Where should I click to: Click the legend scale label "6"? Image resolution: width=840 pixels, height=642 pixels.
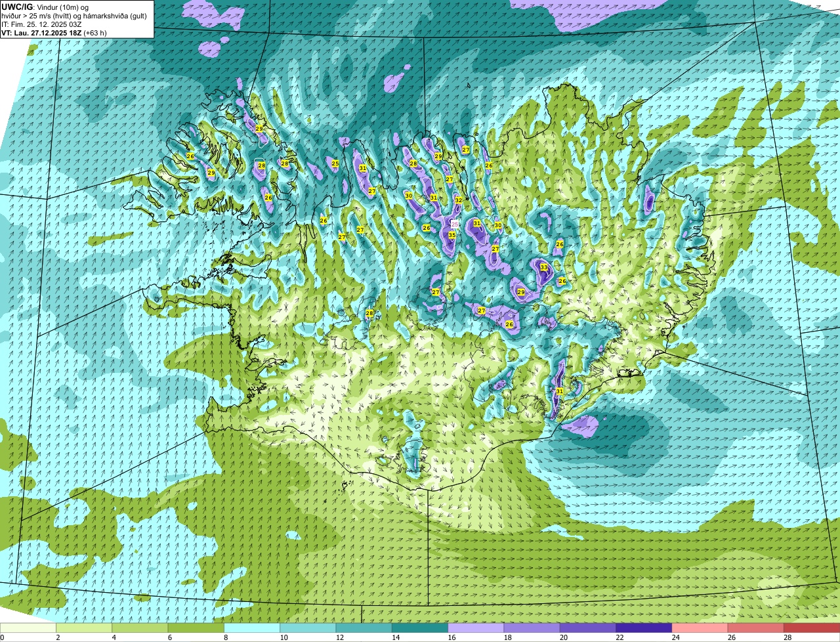(x=169, y=637)
